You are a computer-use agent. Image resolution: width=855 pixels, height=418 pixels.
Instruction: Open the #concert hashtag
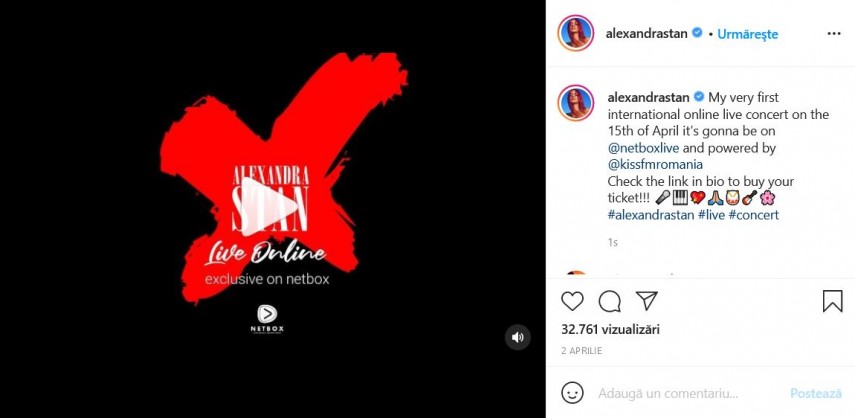tap(754, 215)
